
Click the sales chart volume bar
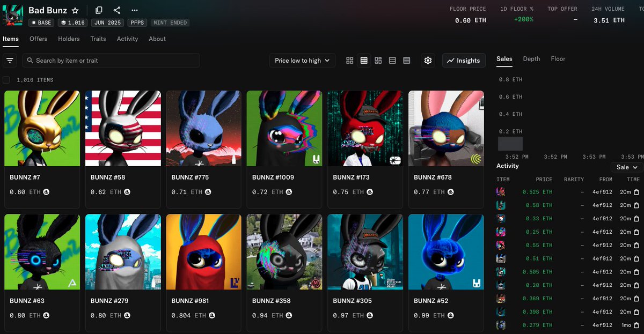tap(510, 143)
